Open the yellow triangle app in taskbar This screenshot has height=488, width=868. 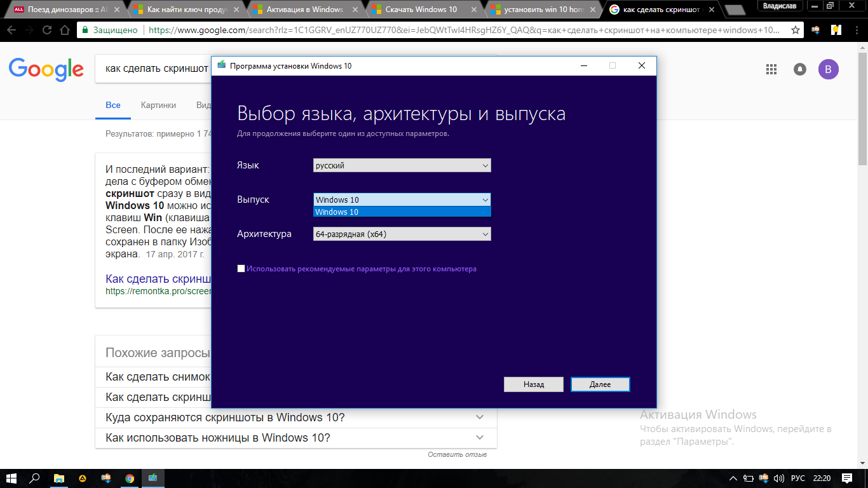[x=83, y=478]
